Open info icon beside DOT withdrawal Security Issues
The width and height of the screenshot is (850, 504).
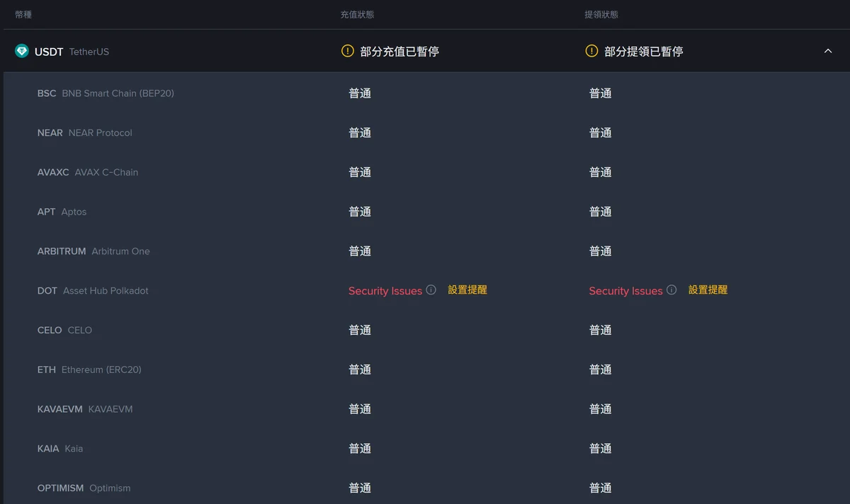point(671,290)
